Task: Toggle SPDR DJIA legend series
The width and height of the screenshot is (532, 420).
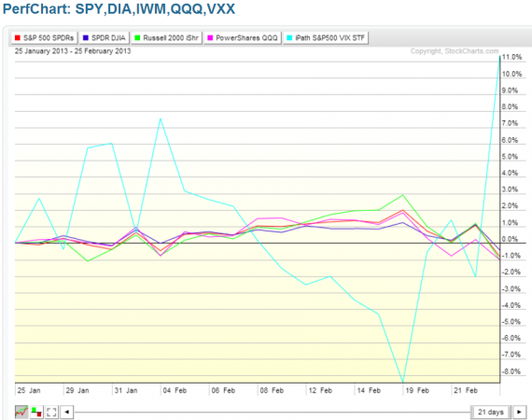Action: click(105, 37)
